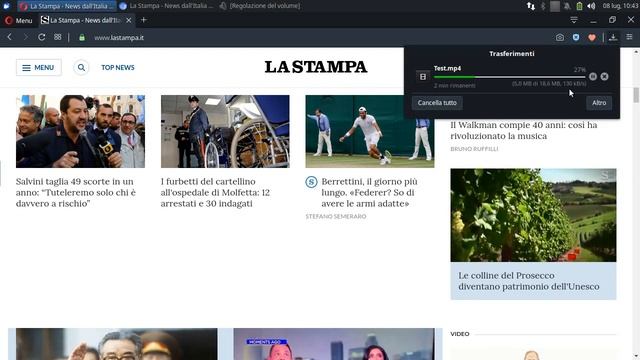Open the Salvini news photo
The width and height of the screenshot is (640, 360).
(x=80, y=131)
